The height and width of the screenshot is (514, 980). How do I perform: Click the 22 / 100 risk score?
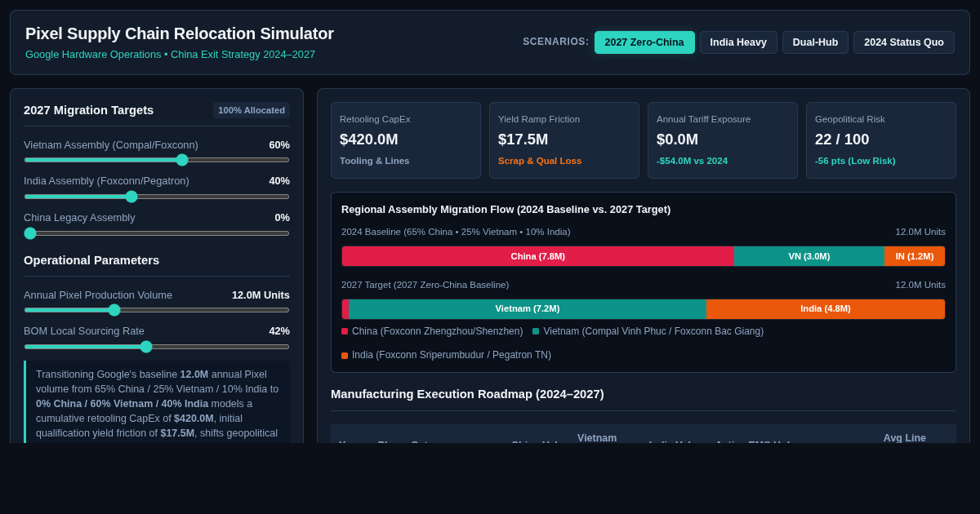pos(842,140)
